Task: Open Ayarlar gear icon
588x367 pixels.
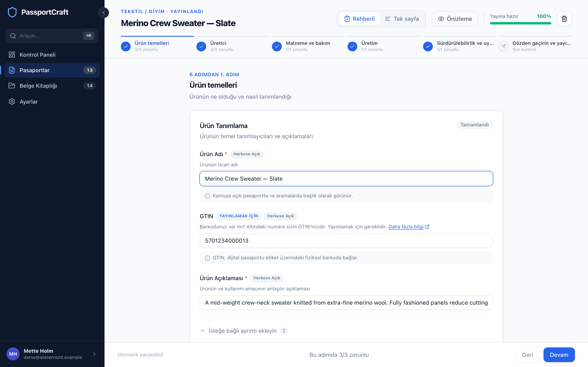Action: [x=12, y=102]
